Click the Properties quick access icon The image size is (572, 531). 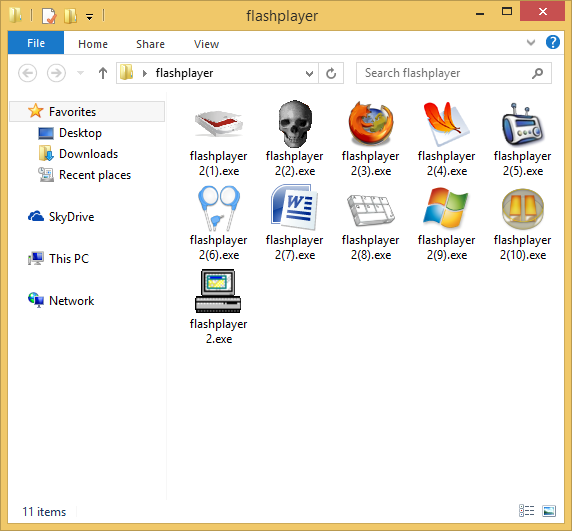(49, 16)
